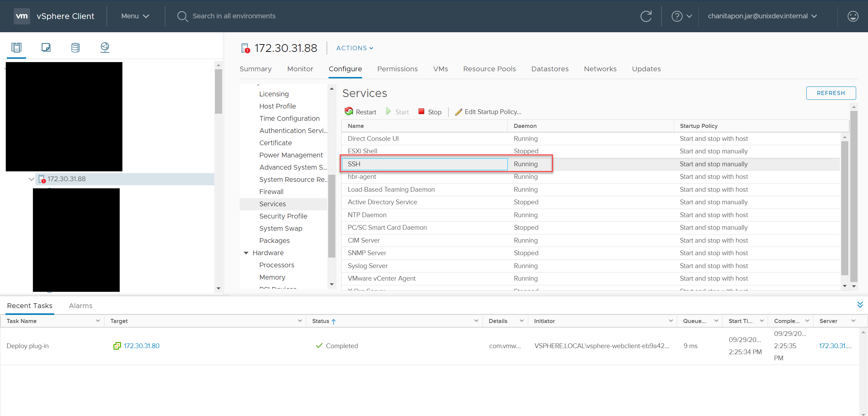Switch to the Monitor tab

tap(300, 69)
